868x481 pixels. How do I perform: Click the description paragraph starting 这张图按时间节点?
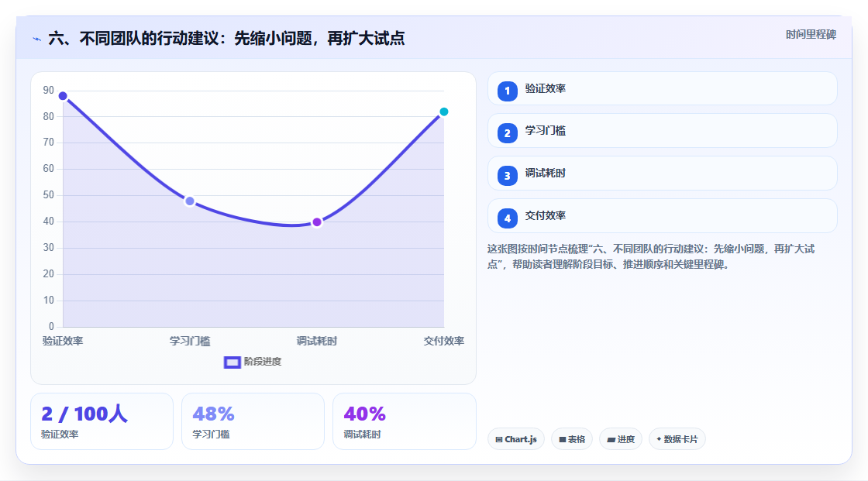click(651, 256)
